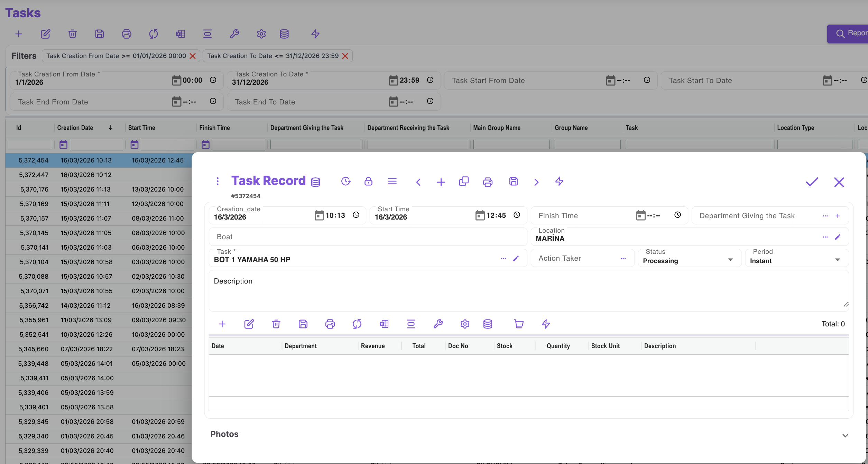Image resolution: width=868 pixels, height=464 pixels.
Task: Remove the Task Creation To Date filter
Action: [345, 56]
